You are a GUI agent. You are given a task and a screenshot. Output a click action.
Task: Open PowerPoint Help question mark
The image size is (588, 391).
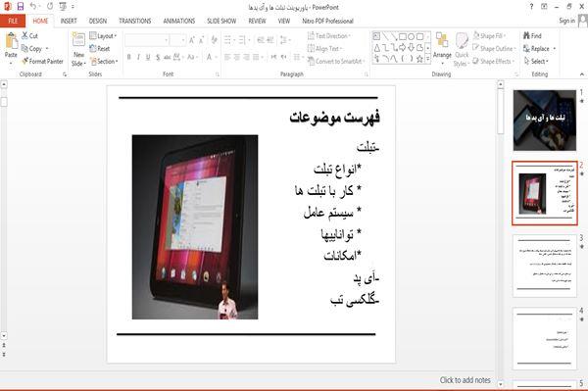[531, 7]
